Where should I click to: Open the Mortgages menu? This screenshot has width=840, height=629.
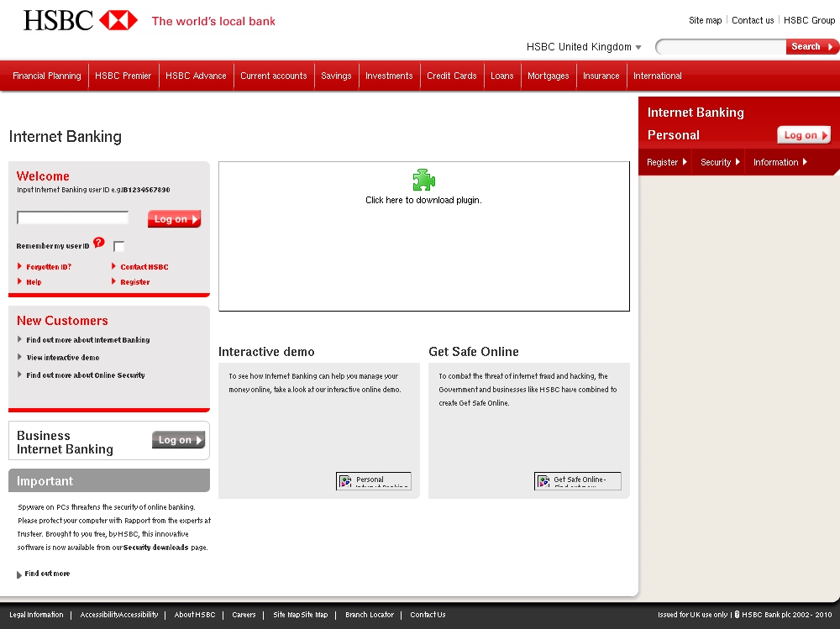click(x=548, y=76)
